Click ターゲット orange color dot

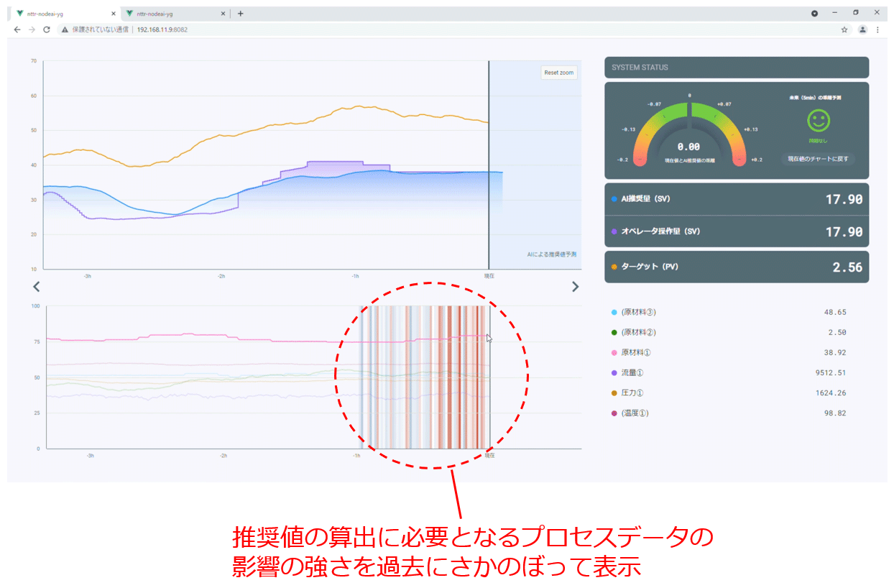pyautogui.click(x=614, y=267)
